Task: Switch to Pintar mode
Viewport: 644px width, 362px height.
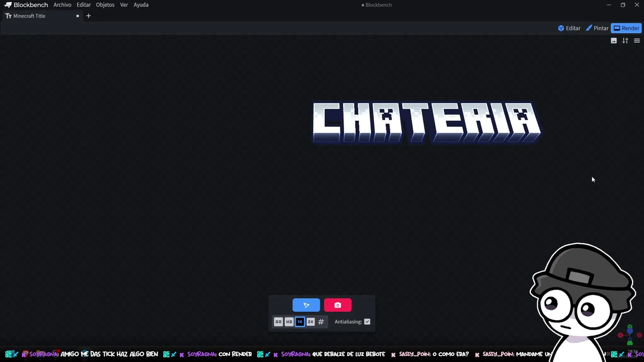Action: tap(597, 28)
